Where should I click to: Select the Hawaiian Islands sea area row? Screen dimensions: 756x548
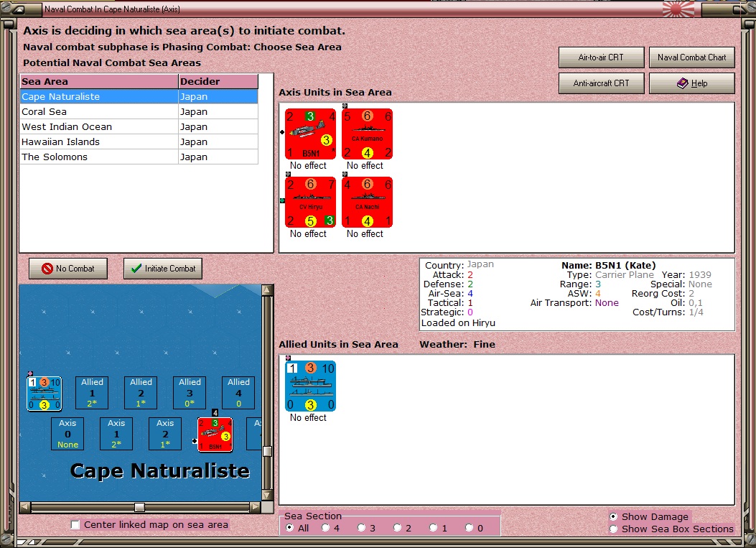click(139, 141)
